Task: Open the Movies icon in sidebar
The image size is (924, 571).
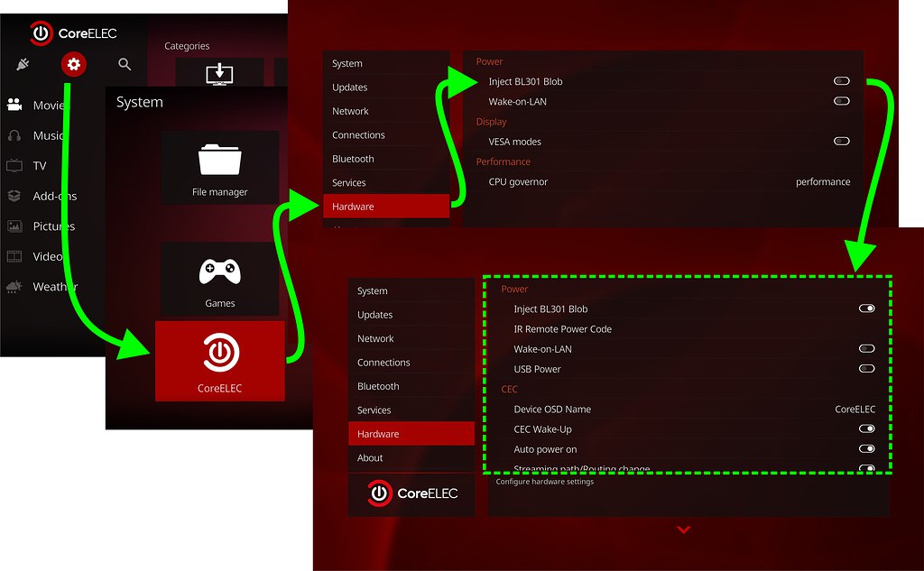Action: click(x=14, y=105)
